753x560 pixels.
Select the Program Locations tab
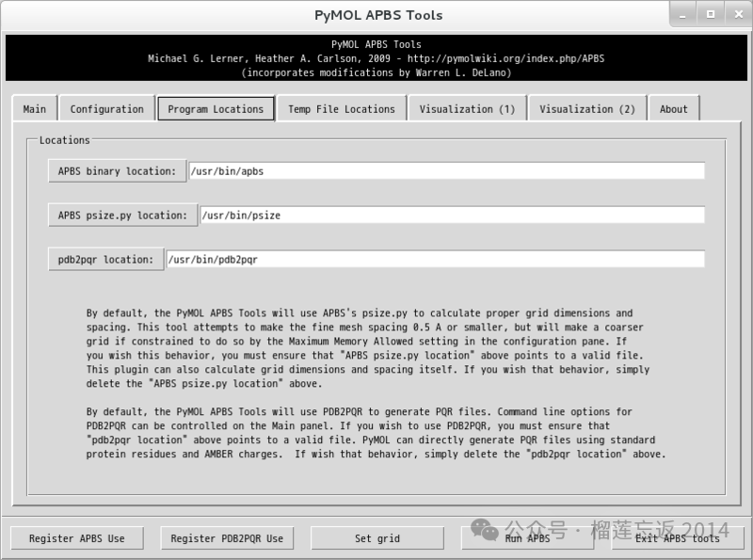216,109
